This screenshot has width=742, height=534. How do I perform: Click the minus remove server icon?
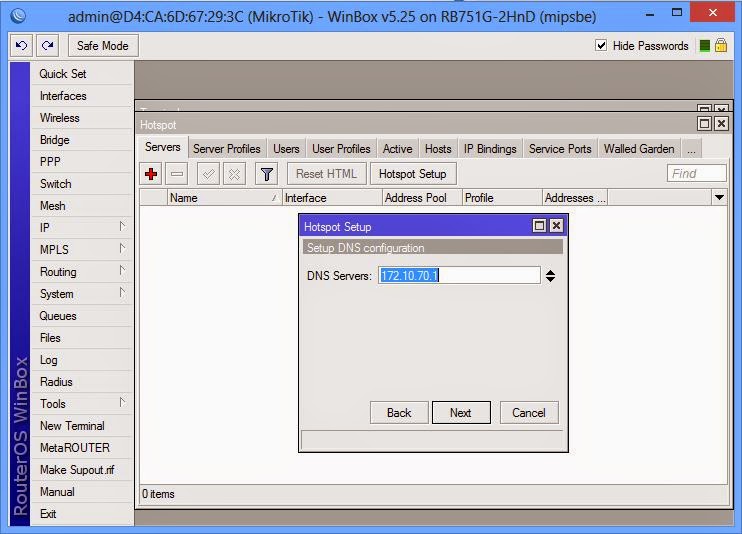point(177,174)
